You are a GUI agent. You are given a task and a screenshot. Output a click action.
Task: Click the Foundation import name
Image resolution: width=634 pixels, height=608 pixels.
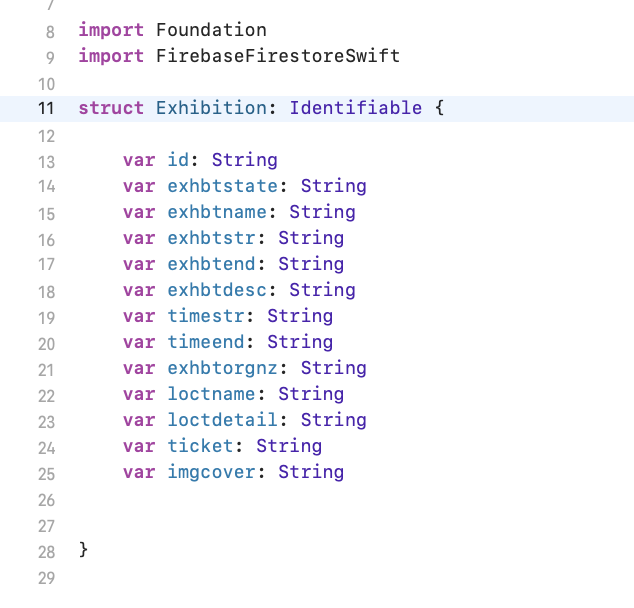pos(211,30)
